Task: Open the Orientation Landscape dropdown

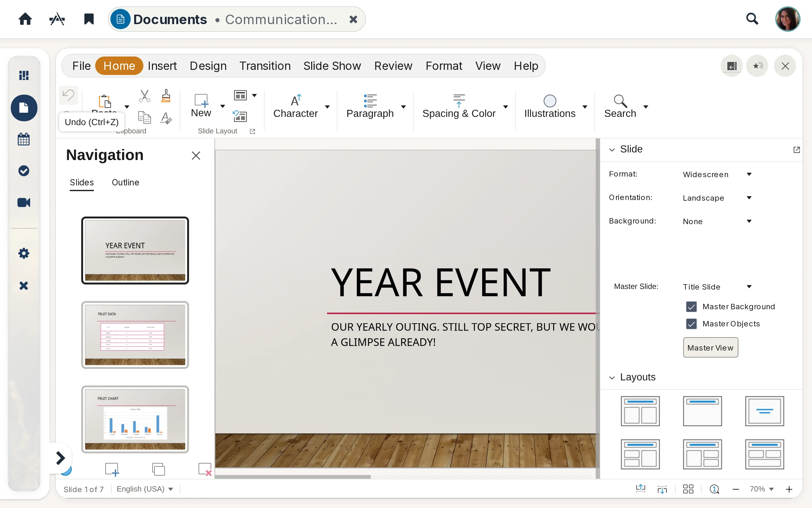Action: 717,198
